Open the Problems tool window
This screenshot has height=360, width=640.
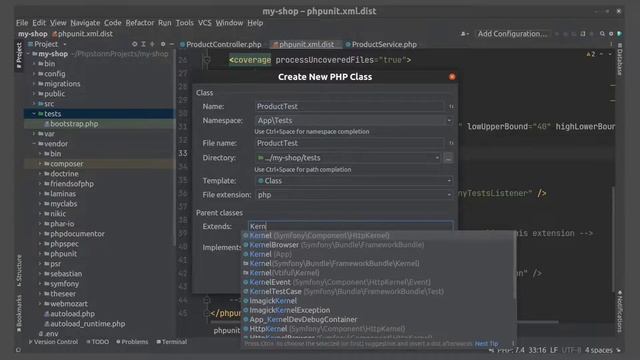pos(132,342)
